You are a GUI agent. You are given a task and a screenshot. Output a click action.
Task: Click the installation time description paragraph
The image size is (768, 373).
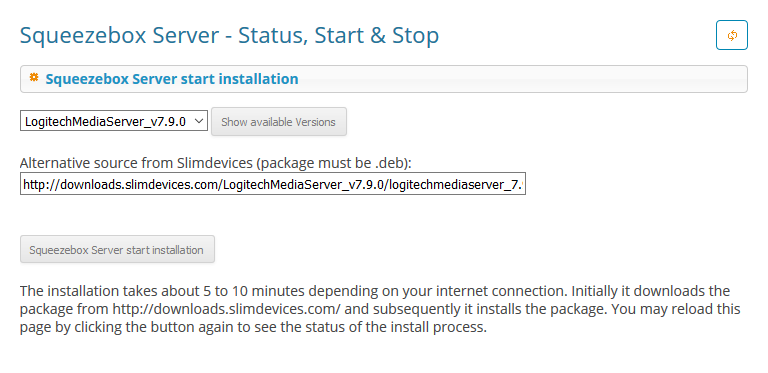click(380, 309)
